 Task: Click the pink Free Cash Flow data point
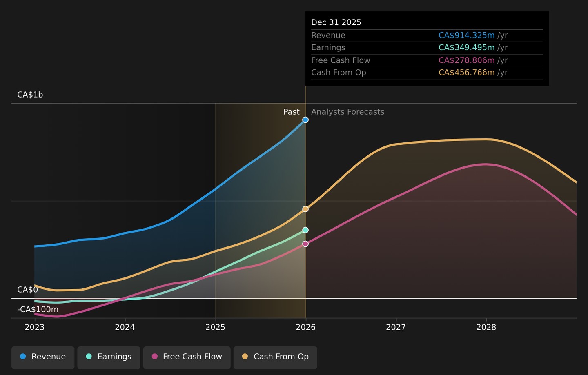tap(305, 244)
